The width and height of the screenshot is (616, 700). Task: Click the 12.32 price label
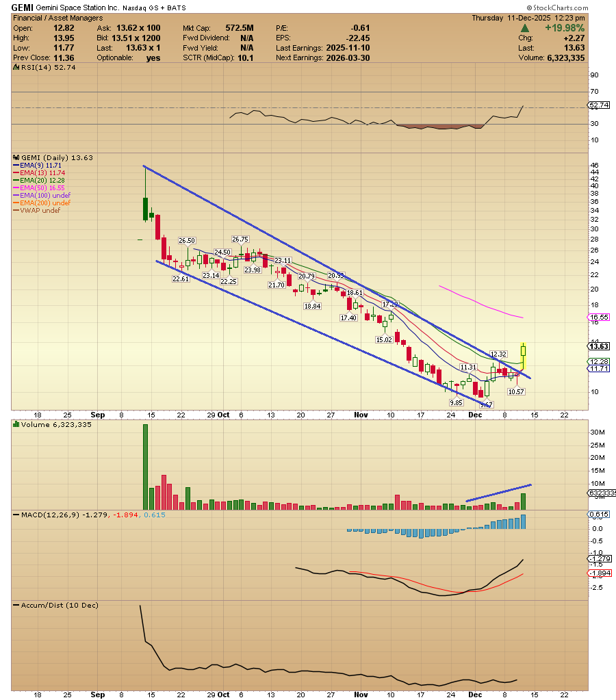click(x=498, y=354)
